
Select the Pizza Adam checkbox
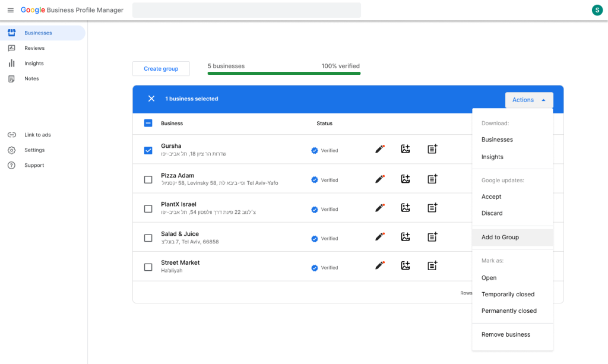(148, 179)
